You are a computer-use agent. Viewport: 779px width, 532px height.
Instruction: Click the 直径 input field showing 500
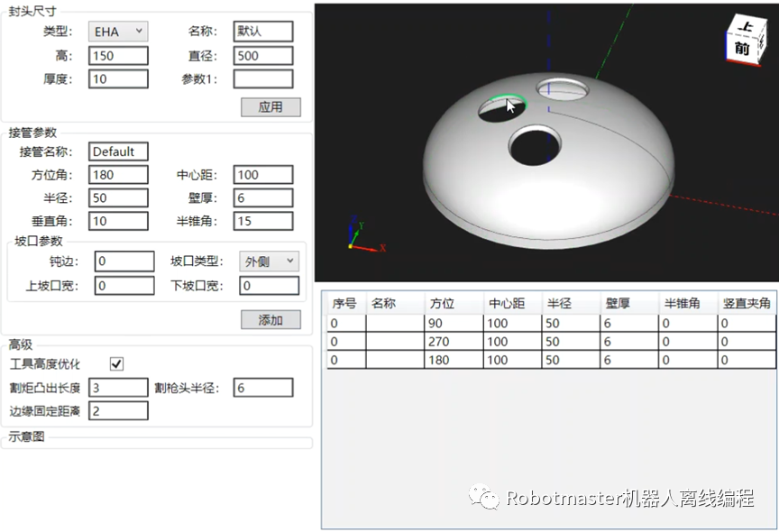262,56
